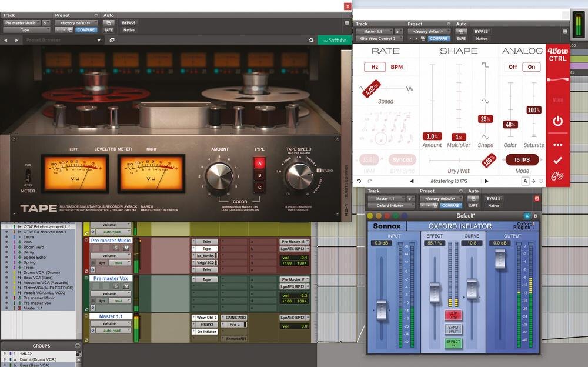The width and height of the screenshot is (588, 367).
Task: Go to previous preset in Tape plugin
Action: 6,40
